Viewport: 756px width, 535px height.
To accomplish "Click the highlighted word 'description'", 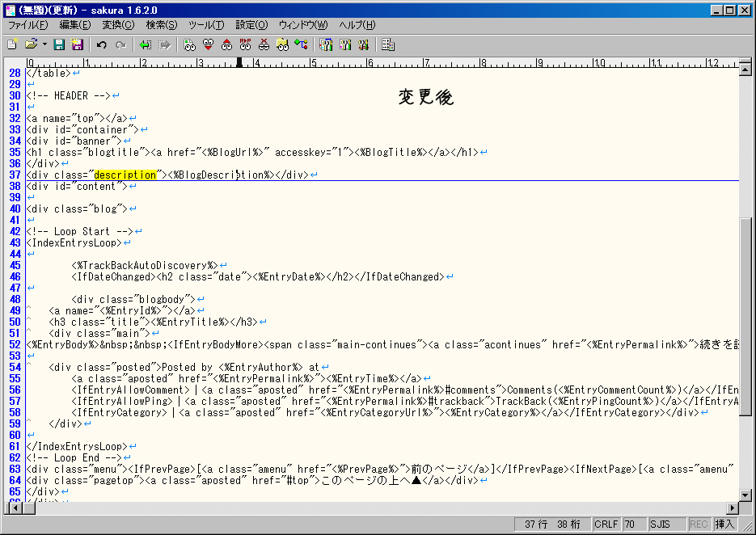I will click(x=125, y=175).
